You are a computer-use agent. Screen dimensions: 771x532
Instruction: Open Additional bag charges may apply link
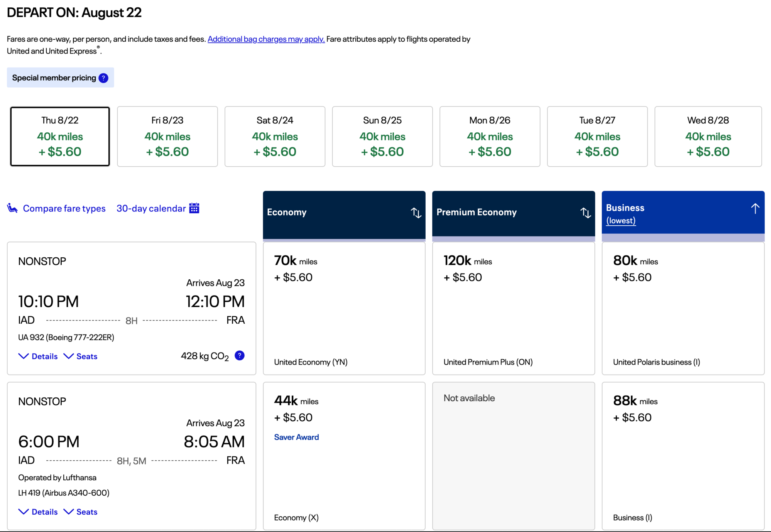pos(266,39)
